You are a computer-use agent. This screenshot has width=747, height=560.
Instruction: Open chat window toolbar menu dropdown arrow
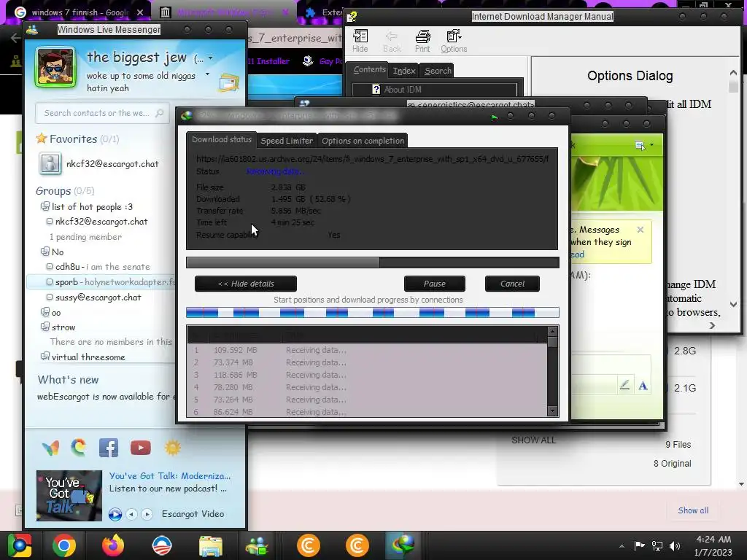(651, 144)
